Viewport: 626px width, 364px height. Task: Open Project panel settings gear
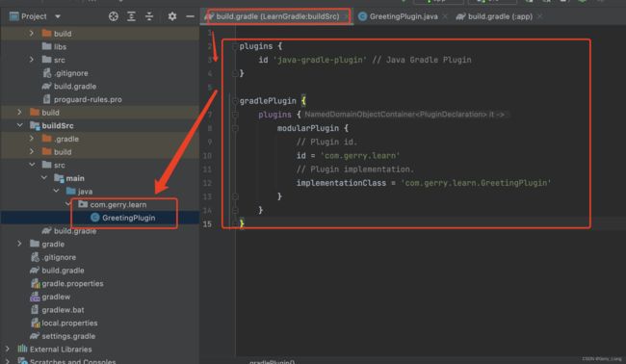(x=172, y=16)
